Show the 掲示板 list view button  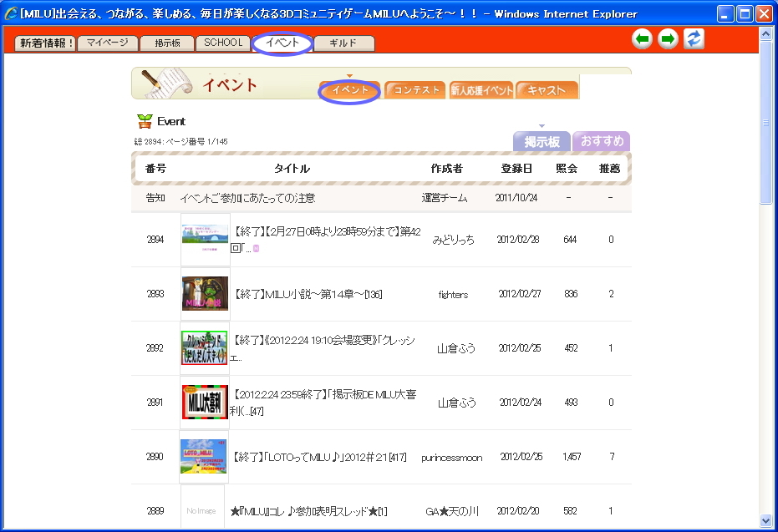tap(542, 141)
